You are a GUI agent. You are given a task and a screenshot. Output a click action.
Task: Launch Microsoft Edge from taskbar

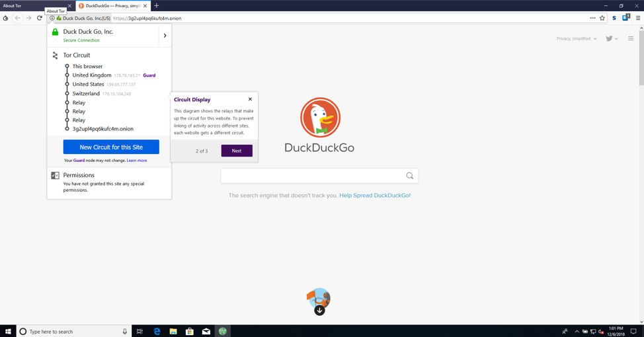157,331
